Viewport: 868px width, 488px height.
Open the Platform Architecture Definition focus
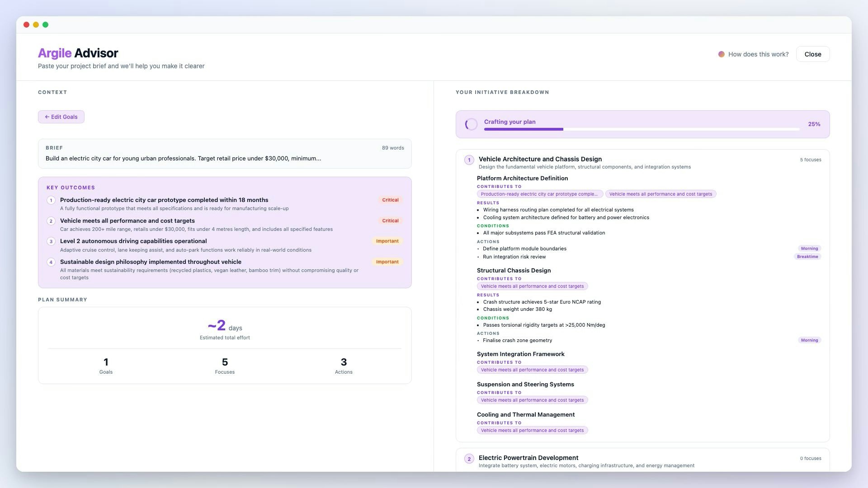(522, 178)
